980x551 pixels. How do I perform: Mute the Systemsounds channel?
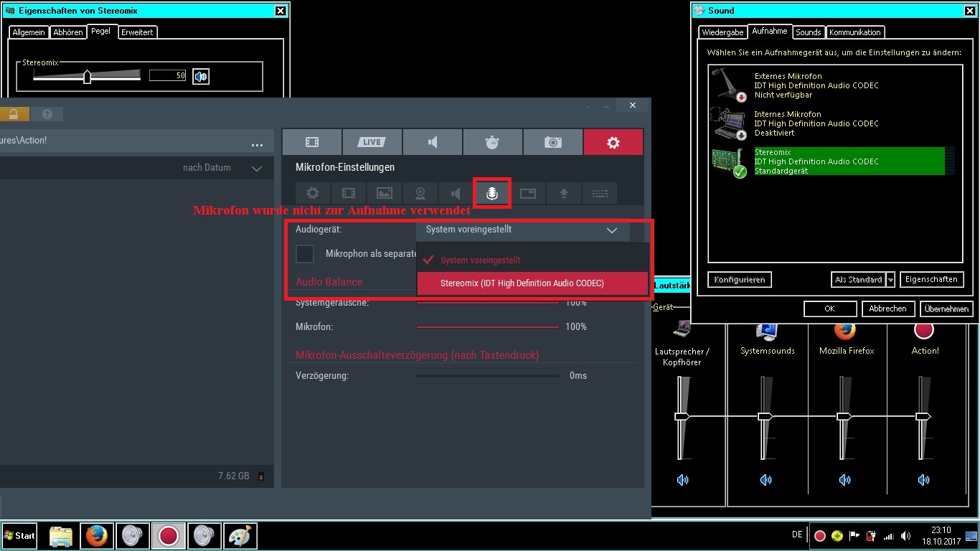[766, 480]
